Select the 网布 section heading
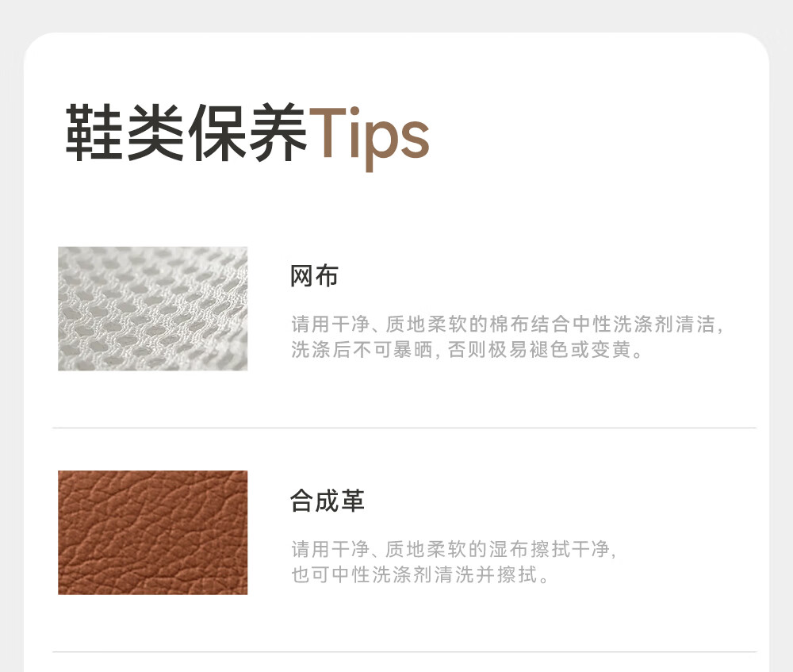The width and height of the screenshot is (793, 672). (x=314, y=276)
